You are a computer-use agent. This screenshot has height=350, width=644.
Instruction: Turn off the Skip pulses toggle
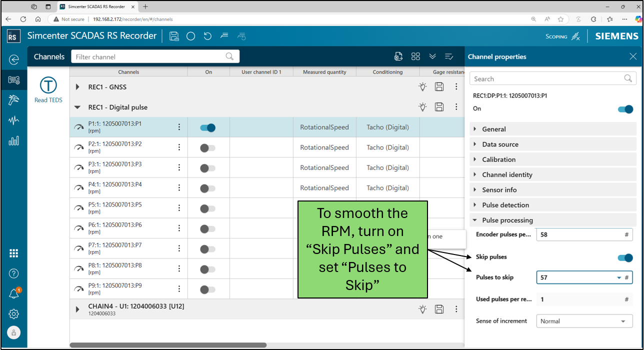625,257
